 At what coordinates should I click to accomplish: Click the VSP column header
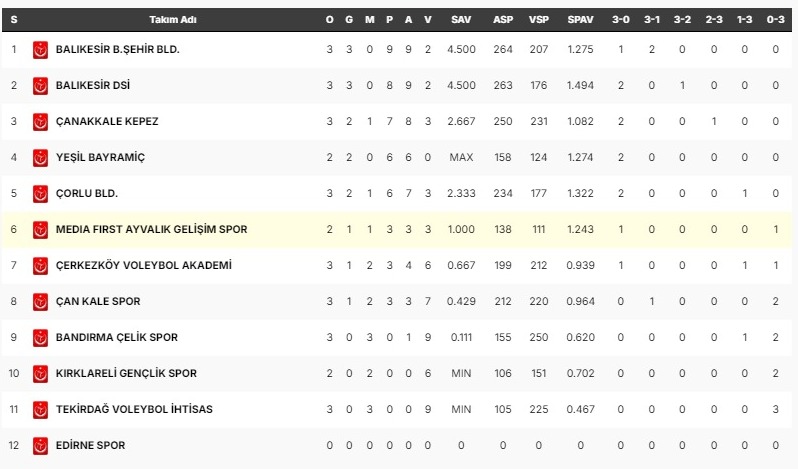(538, 20)
